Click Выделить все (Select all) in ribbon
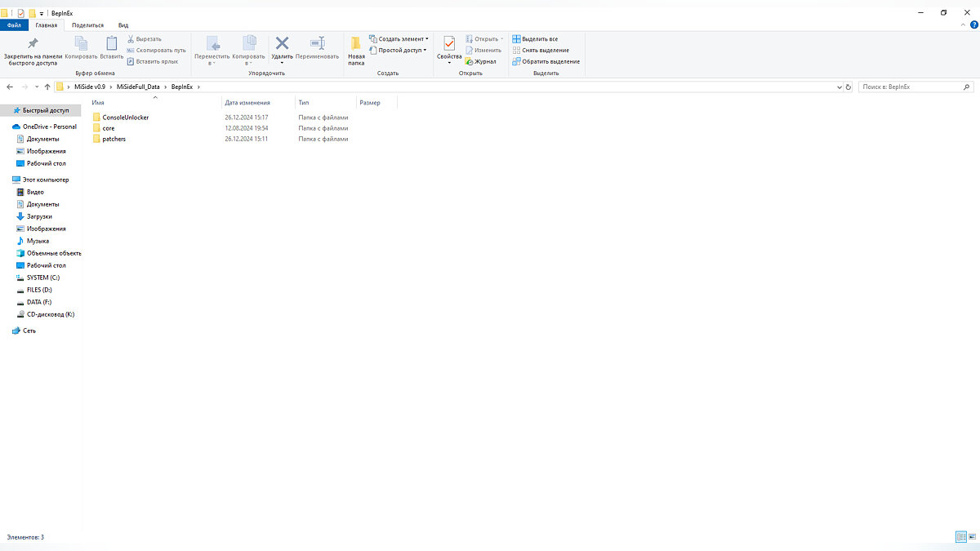Viewport: 980px width, 551px height. point(535,38)
